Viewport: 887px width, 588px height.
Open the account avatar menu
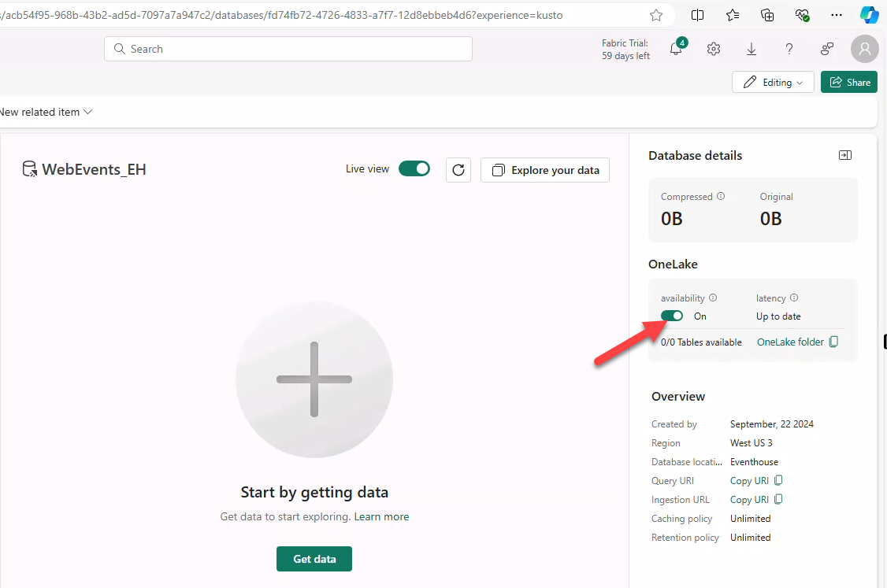tap(864, 49)
